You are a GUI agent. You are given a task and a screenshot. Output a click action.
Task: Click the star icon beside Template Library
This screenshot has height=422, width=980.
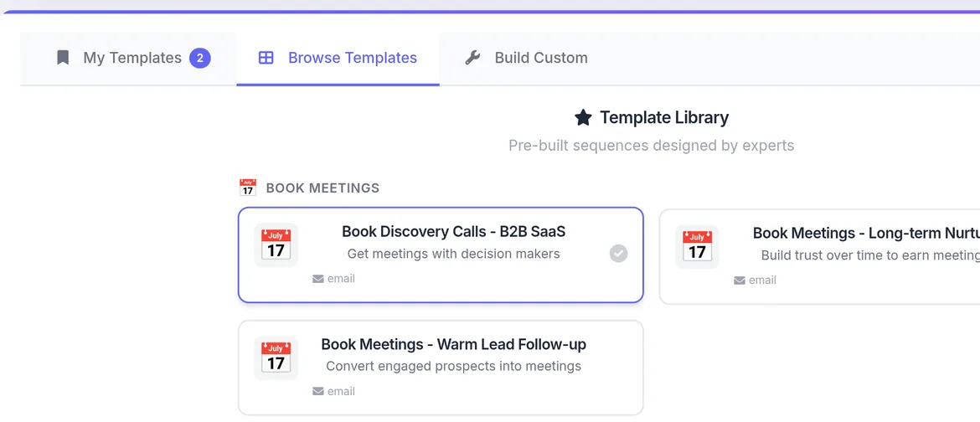point(583,118)
